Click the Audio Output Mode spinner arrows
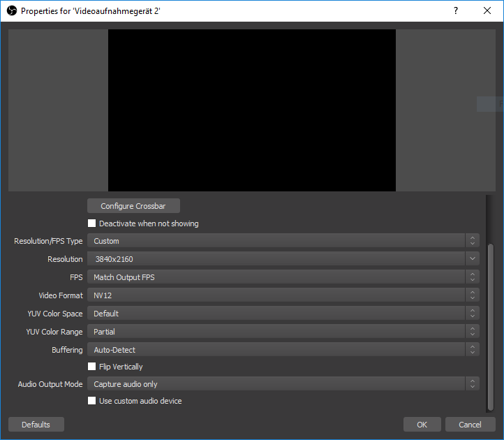The width and height of the screenshot is (504, 440). click(472, 384)
